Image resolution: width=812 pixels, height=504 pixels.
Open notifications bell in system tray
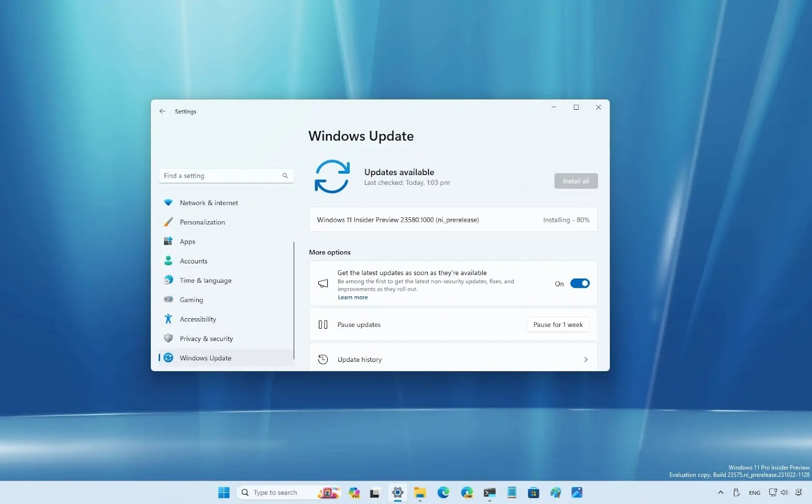(x=799, y=492)
